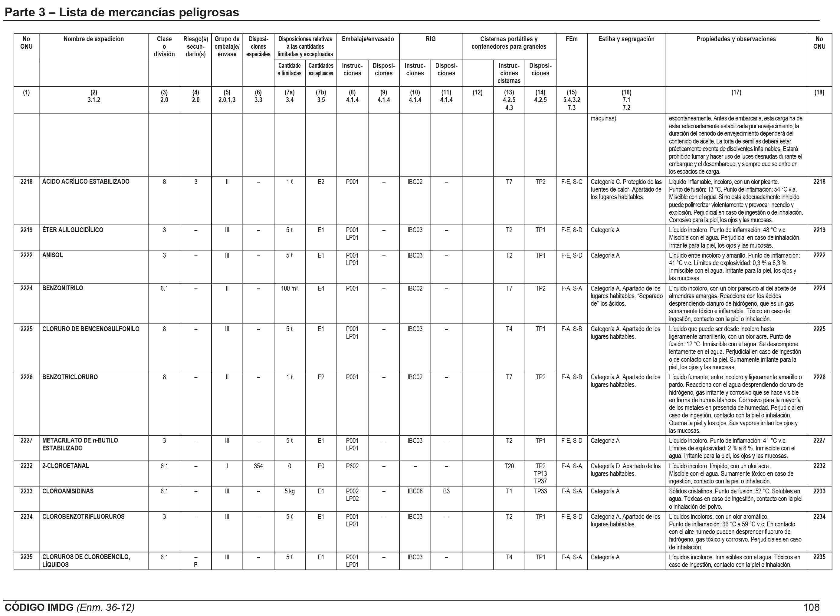Select UN number 2235 in the right column
Image resolution: width=840 pixels, height=616 pixels.
click(x=819, y=557)
